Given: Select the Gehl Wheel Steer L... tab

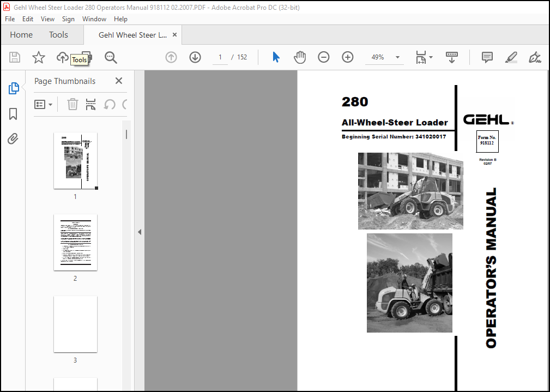Looking at the screenshot, I should [x=132, y=35].
